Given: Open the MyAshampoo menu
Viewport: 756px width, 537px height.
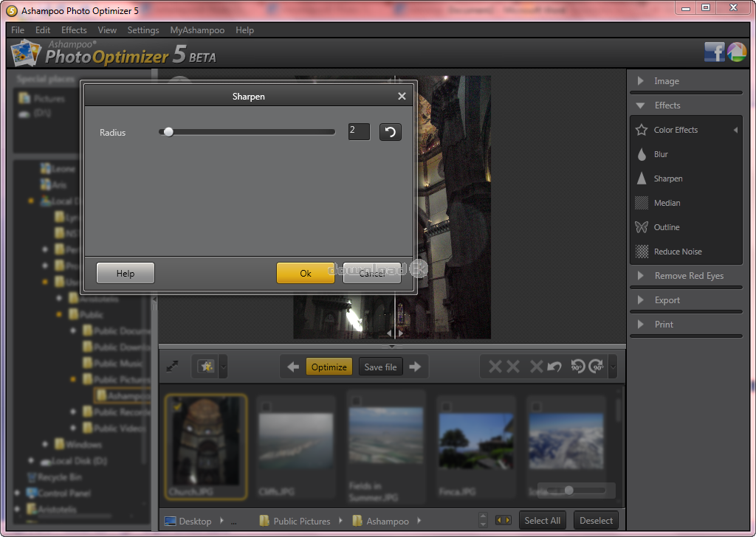Looking at the screenshot, I should pyautogui.click(x=197, y=30).
